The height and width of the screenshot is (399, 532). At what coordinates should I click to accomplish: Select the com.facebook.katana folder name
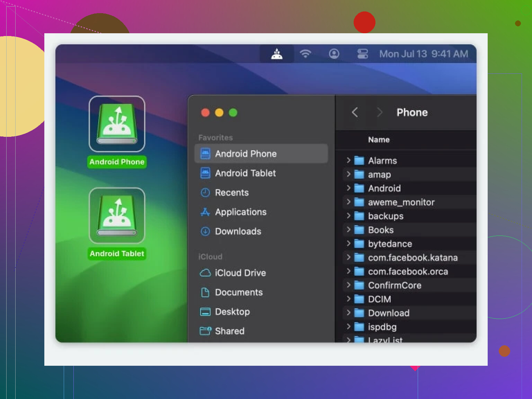[413, 258]
